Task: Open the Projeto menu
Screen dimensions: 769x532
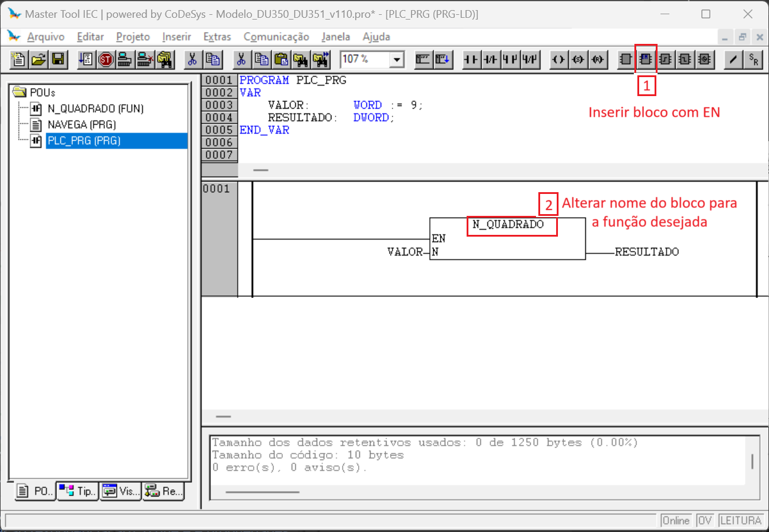Action: [133, 37]
